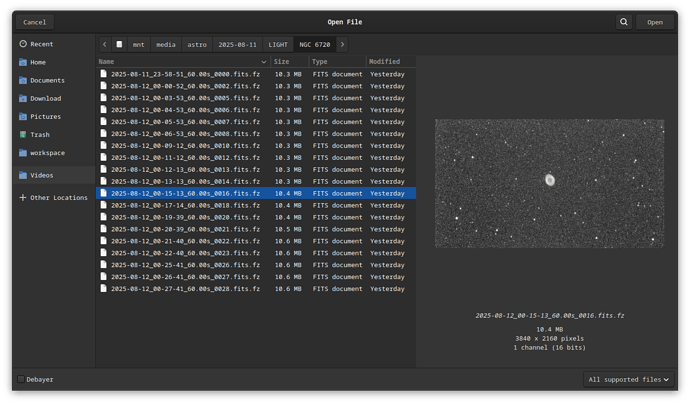This screenshot has width=690, height=404.
Task: Click the Download folder icon
Action: coord(23,98)
